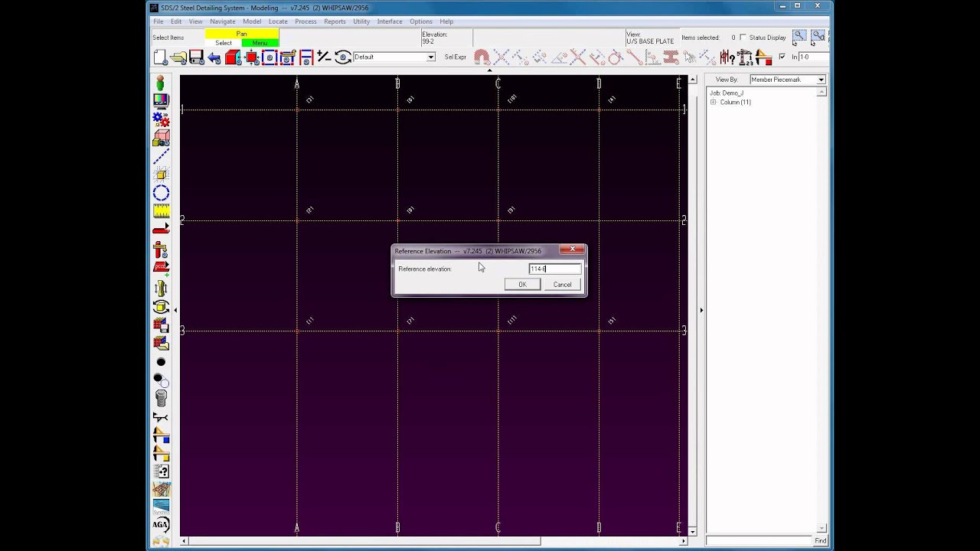Click the green traffic light icon

160,82
